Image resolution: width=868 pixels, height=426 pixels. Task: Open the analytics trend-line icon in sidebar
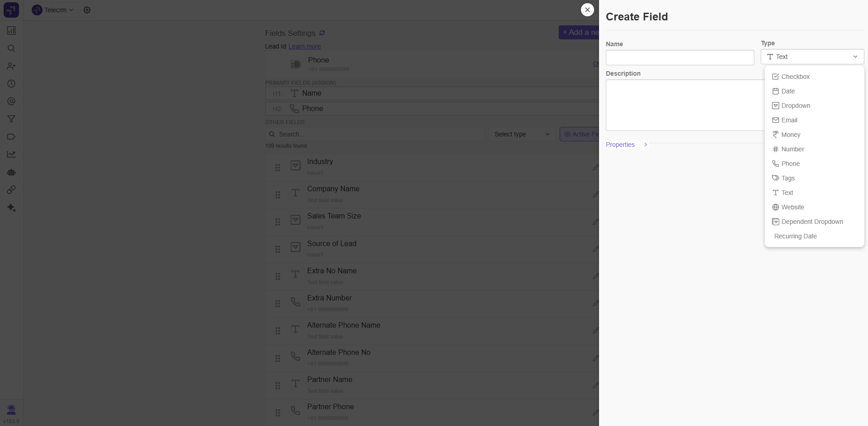pyautogui.click(x=11, y=154)
